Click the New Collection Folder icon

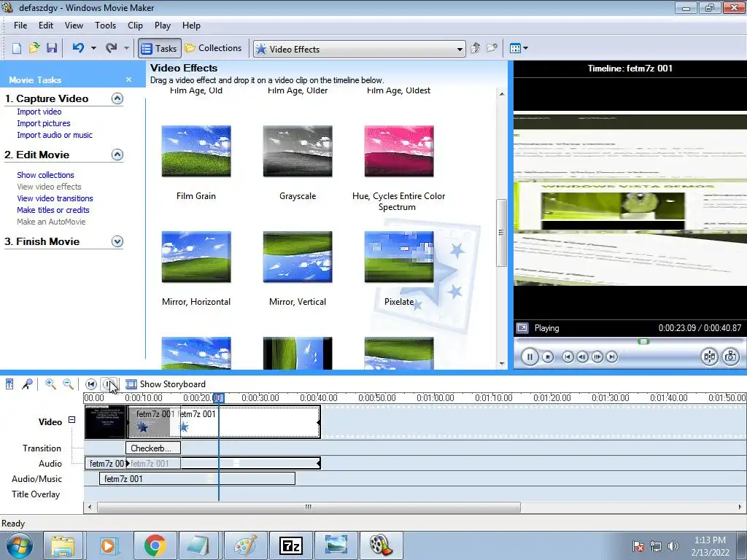(x=492, y=48)
